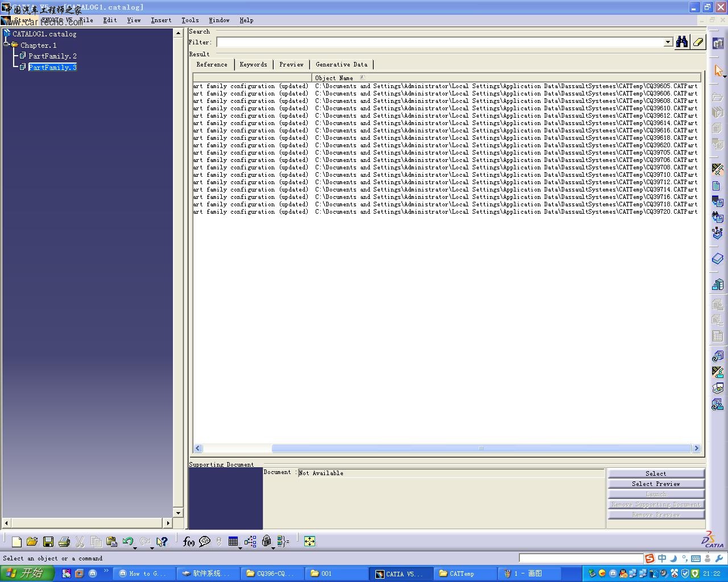Switch to the Keywords tab
This screenshot has height=582, width=728.
(x=253, y=65)
